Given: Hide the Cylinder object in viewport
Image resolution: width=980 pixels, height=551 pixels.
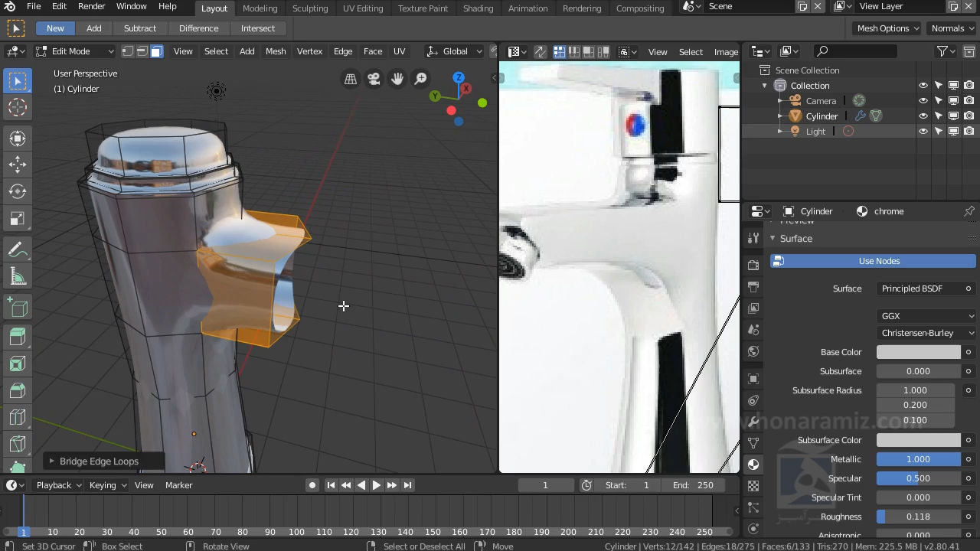Looking at the screenshot, I should coord(923,116).
